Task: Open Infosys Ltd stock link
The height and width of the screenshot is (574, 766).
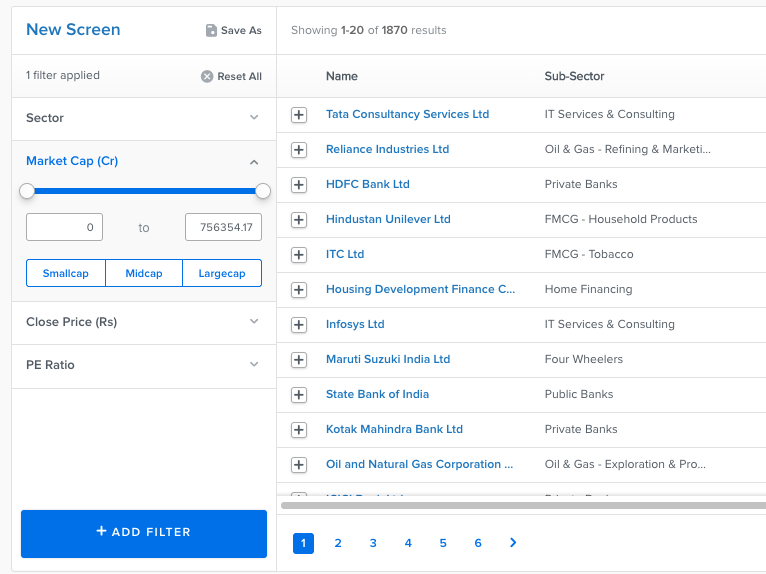Action: pyautogui.click(x=355, y=324)
